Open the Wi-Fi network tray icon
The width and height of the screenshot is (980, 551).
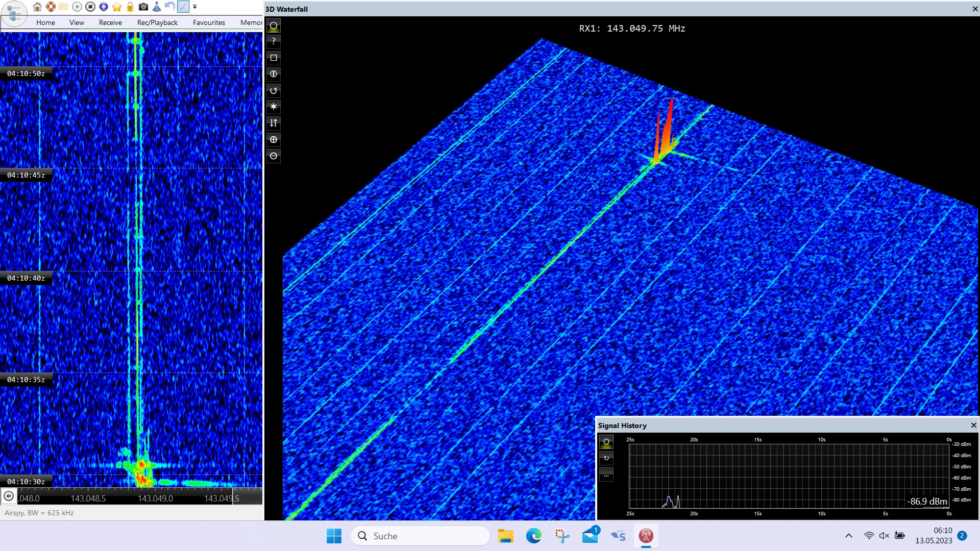(869, 536)
